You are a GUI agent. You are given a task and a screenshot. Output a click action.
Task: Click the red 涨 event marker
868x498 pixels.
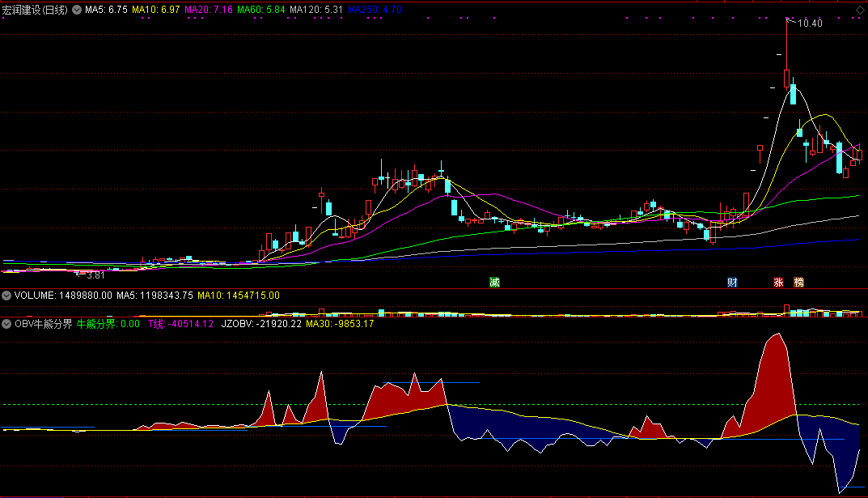pos(779,283)
